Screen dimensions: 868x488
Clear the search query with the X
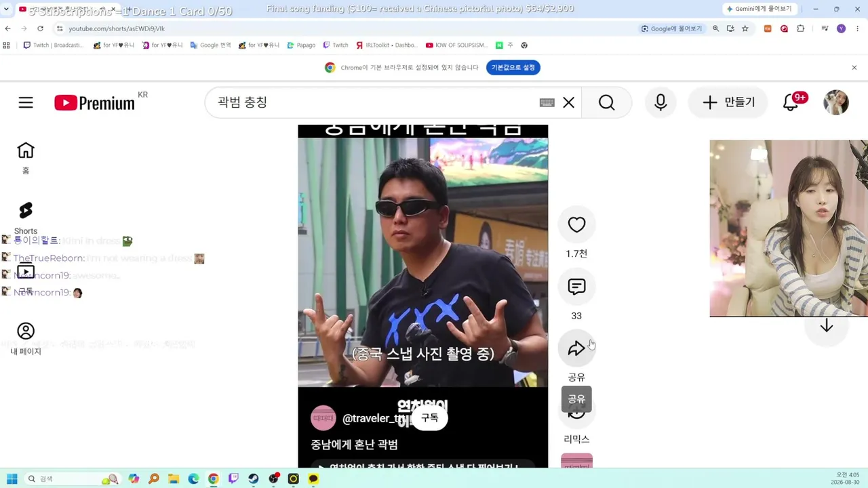(568, 102)
